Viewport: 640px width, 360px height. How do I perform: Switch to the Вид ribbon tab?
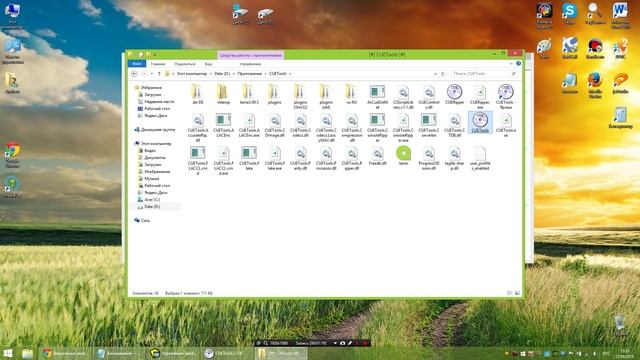tap(208, 64)
